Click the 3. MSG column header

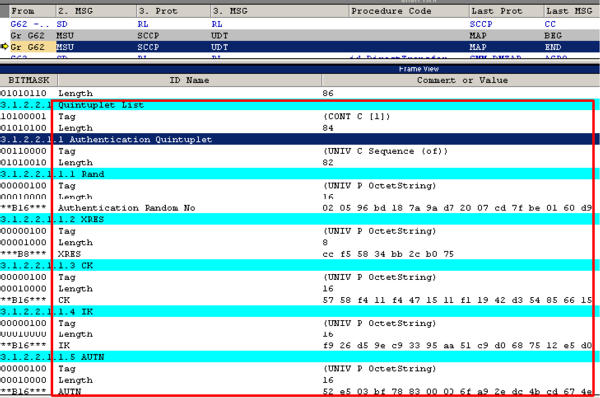coord(279,11)
